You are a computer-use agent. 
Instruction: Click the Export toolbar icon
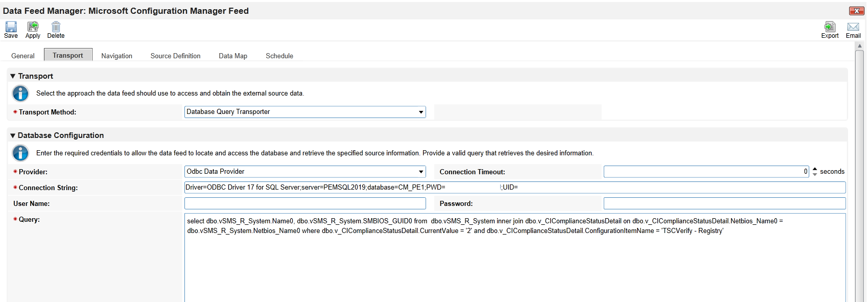[x=830, y=30]
